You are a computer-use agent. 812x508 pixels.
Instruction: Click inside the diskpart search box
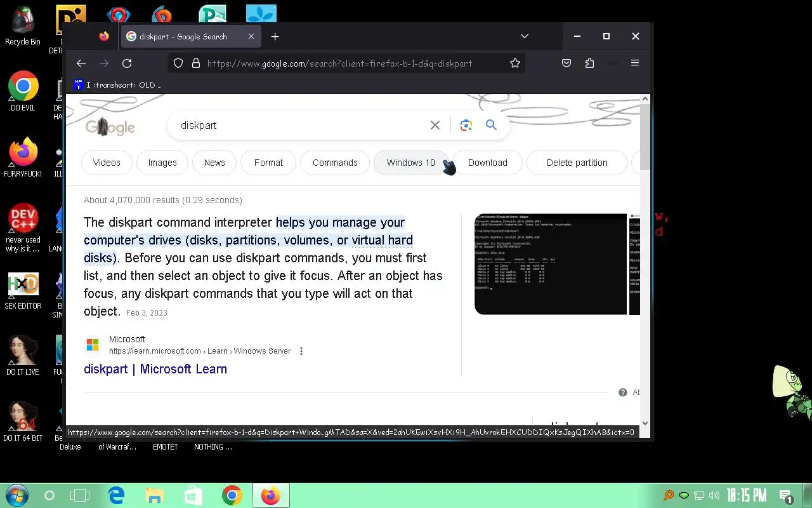click(301, 126)
